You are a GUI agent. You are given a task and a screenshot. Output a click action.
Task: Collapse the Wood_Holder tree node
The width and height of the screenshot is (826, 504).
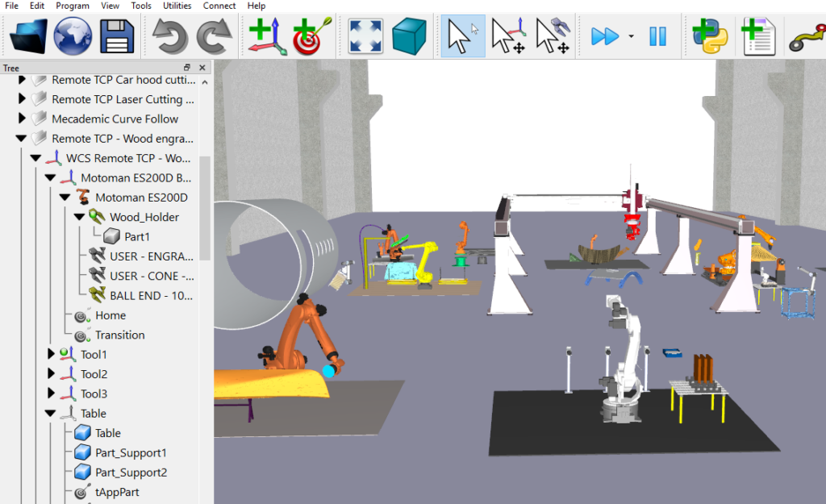click(80, 217)
